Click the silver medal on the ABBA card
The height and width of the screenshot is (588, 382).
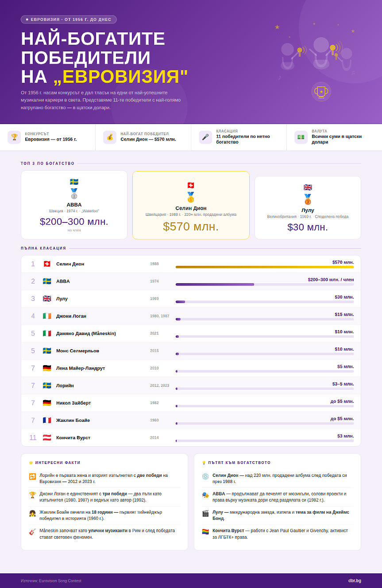[x=74, y=194]
